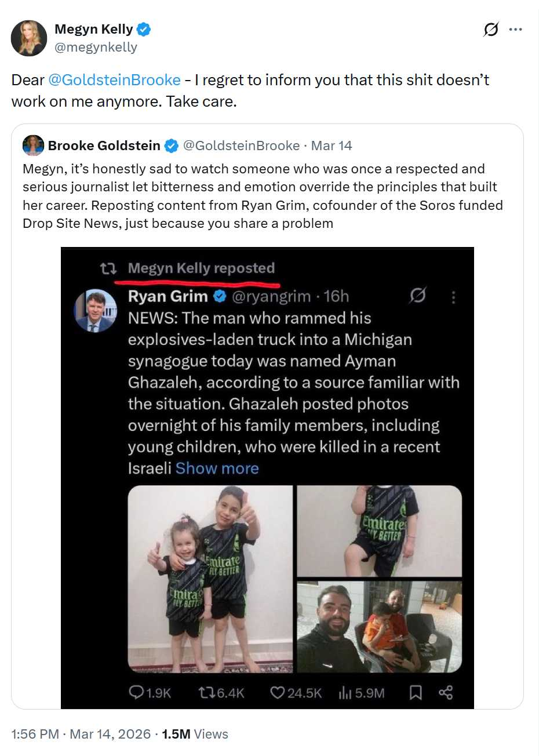This screenshot has width=539, height=756.
Task: Bookmark the Ryan Grim post
Action: [416, 692]
